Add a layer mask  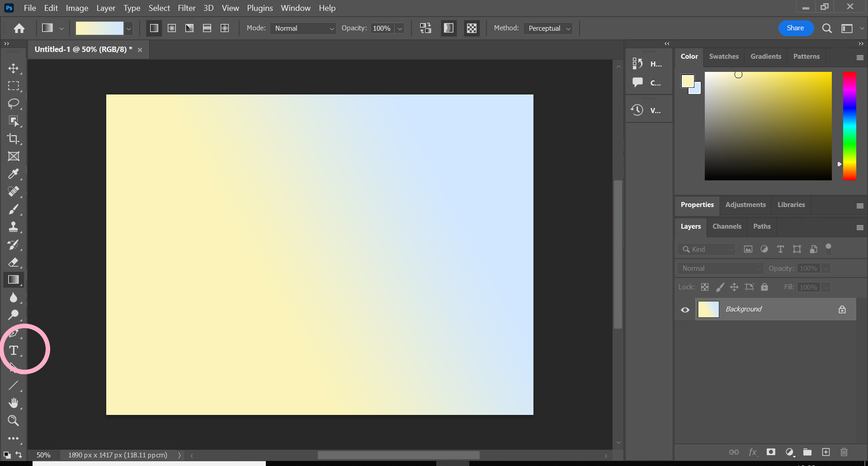pos(771,452)
